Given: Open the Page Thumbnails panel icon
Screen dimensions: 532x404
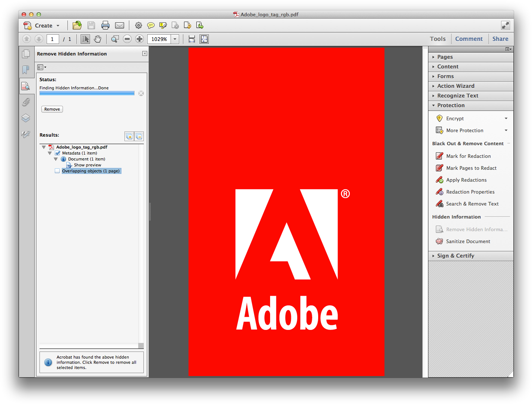Looking at the screenshot, I should tap(26, 54).
